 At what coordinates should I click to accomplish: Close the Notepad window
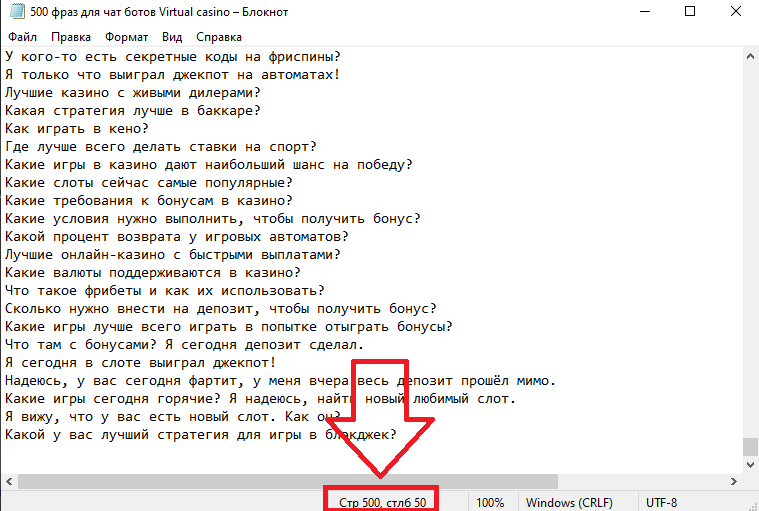736,12
